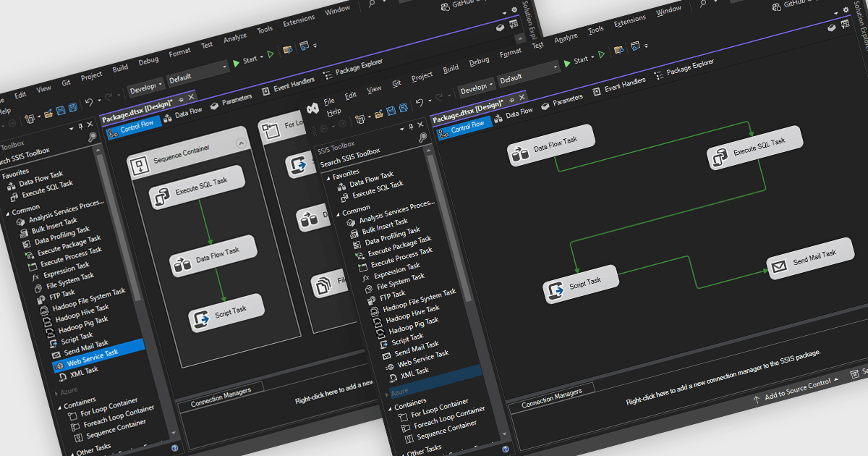Open Develop solution configuration dropdown, front window

pos(477,88)
